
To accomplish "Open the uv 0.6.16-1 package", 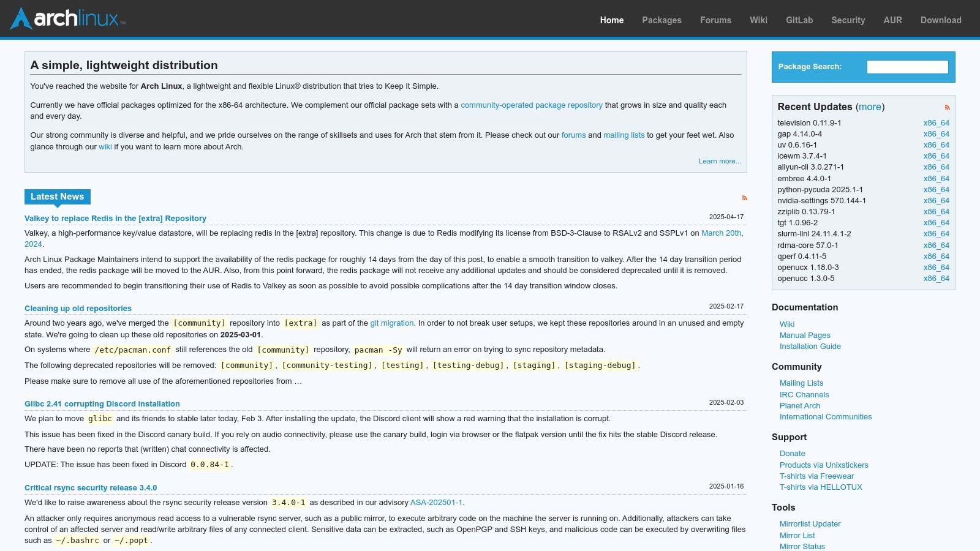I will (x=797, y=145).
